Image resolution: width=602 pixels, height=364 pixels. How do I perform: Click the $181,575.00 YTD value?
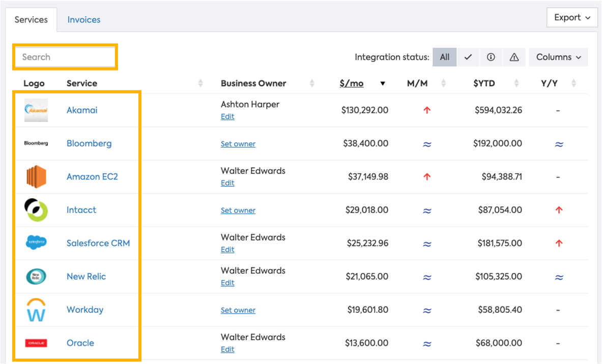[x=500, y=243]
